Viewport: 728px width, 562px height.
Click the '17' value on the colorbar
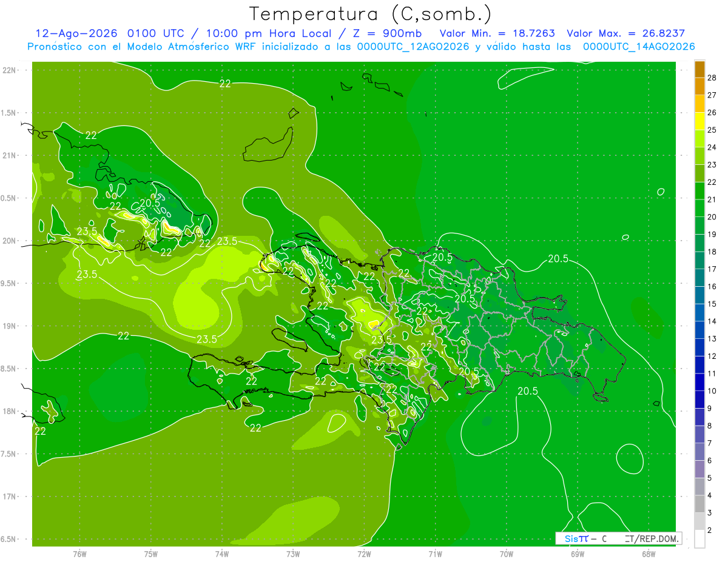click(x=712, y=269)
